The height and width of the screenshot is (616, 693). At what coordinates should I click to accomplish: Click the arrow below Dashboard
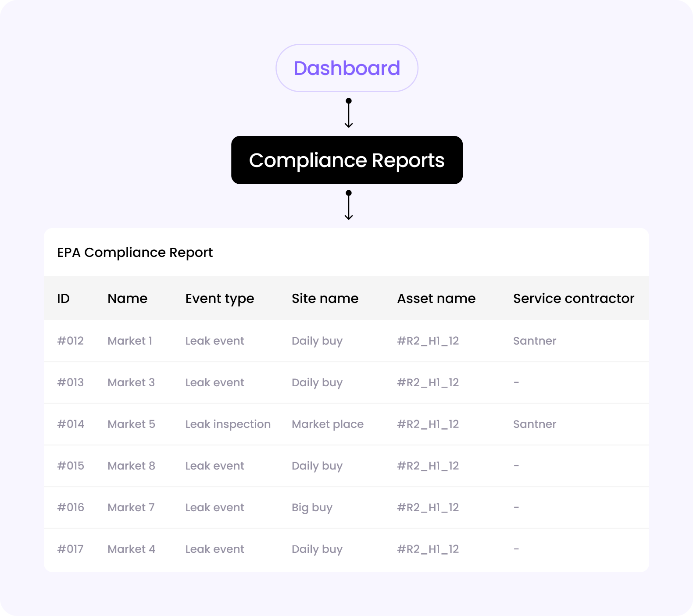click(x=349, y=114)
